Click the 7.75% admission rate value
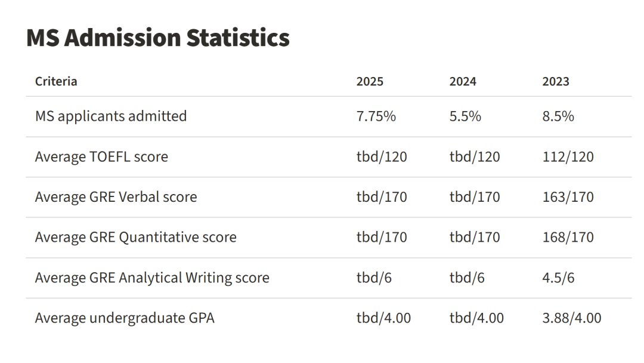 [x=376, y=116]
